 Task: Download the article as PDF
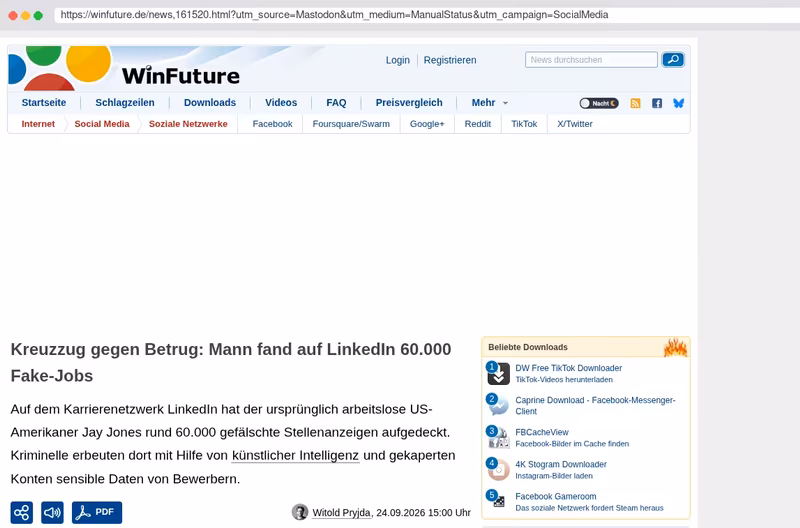click(97, 512)
